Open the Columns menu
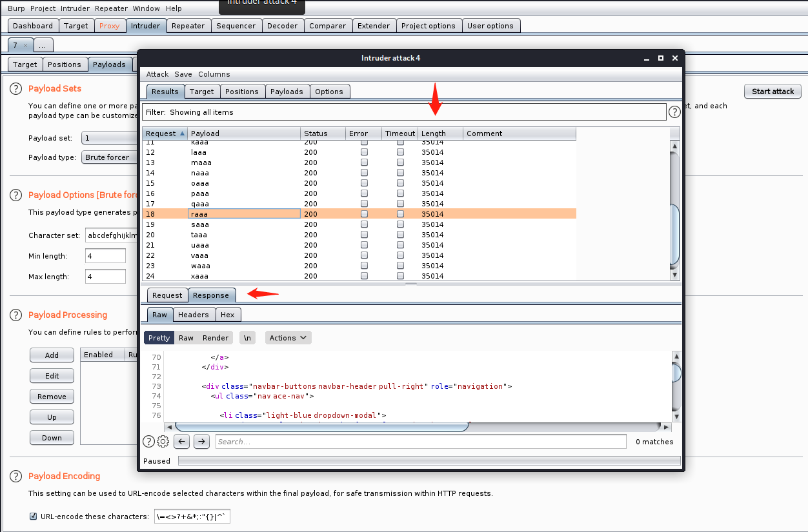808x532 pixels. (214, 74)
